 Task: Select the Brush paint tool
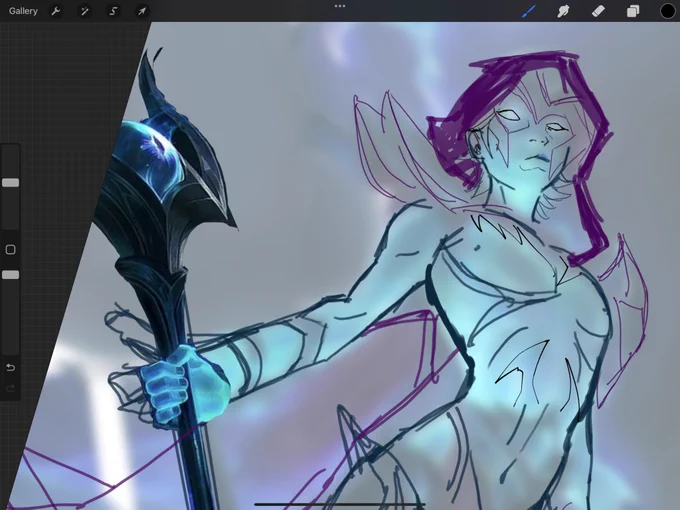(x=528, y=11)
